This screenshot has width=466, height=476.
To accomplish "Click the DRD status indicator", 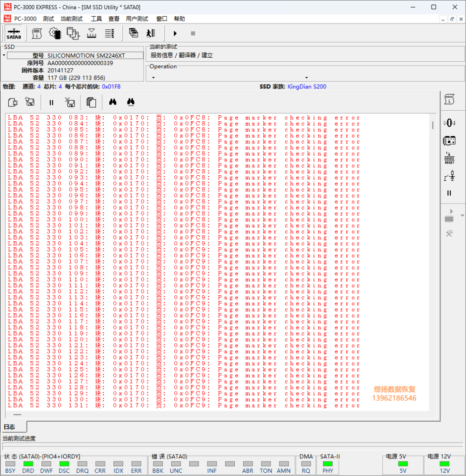I will coord(28,463).
